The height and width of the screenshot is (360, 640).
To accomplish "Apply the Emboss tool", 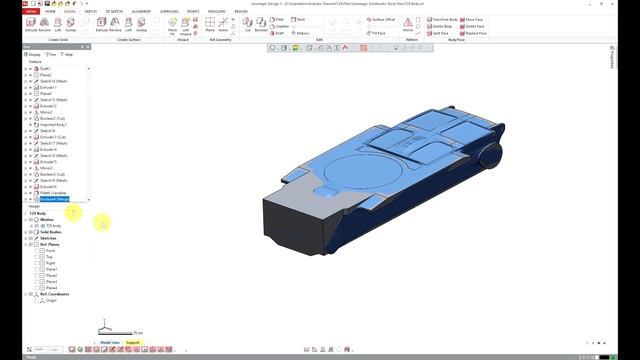I will point(300,33).
